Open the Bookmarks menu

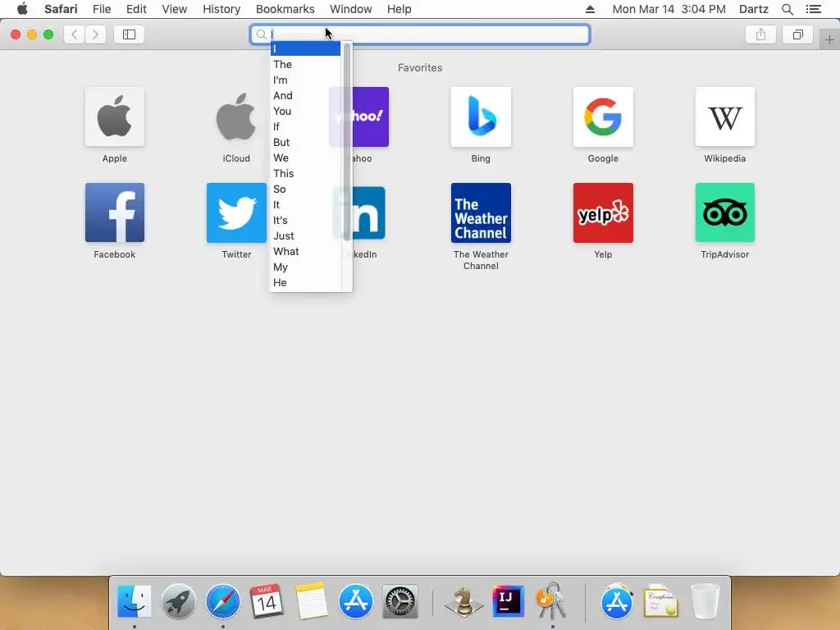coord(285,9)
